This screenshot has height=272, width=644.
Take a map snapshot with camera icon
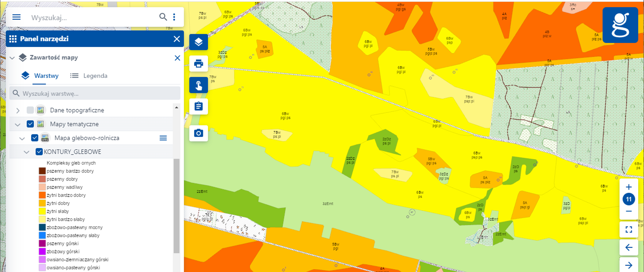(199, 133)
